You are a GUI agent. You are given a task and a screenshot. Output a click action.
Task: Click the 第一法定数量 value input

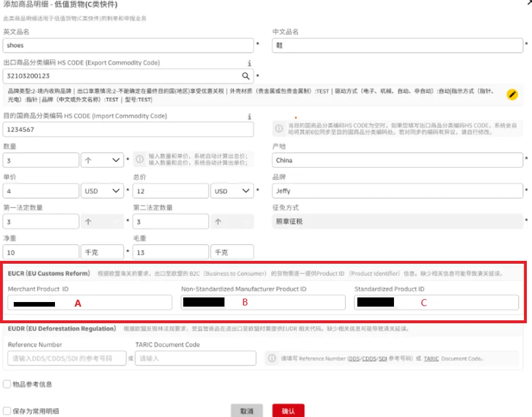pyautogui.click(x=41, y=221)
